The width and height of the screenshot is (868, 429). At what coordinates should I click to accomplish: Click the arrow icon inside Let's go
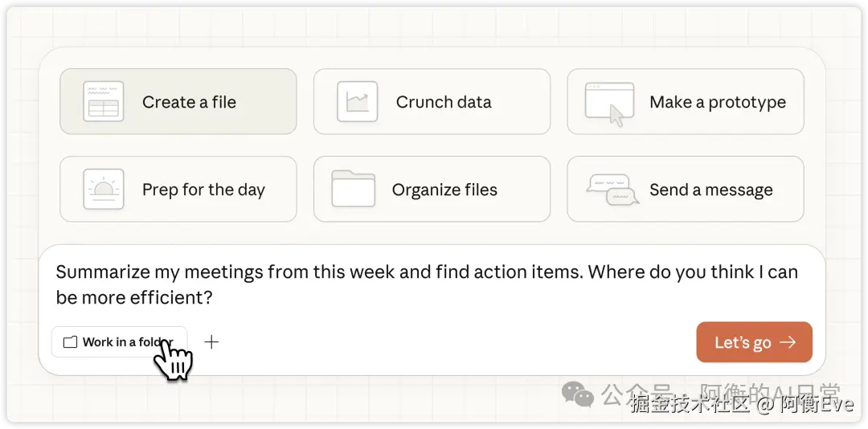coord(788,342)
